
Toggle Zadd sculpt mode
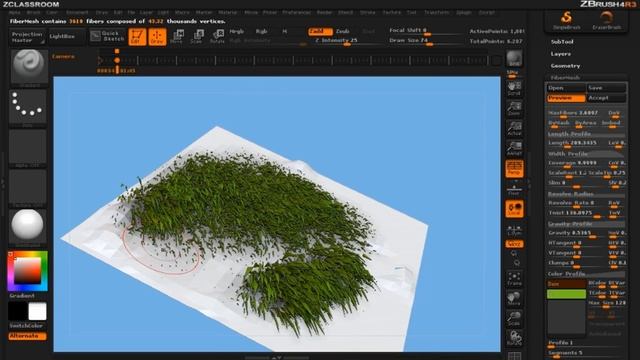[320, 31]
